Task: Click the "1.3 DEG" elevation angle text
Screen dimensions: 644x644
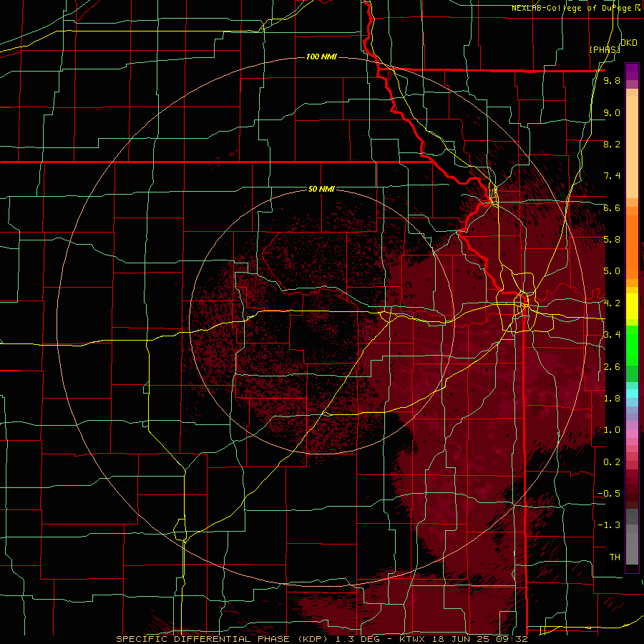Action: click(358, 639)
